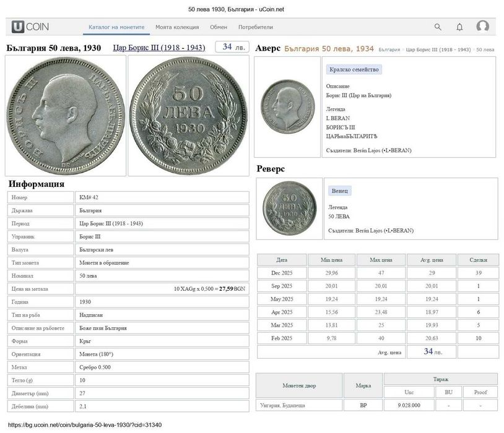Click the edge type value Надписан
The height and width of the screenshot is (433, 504).
click(x=91, y=315)
